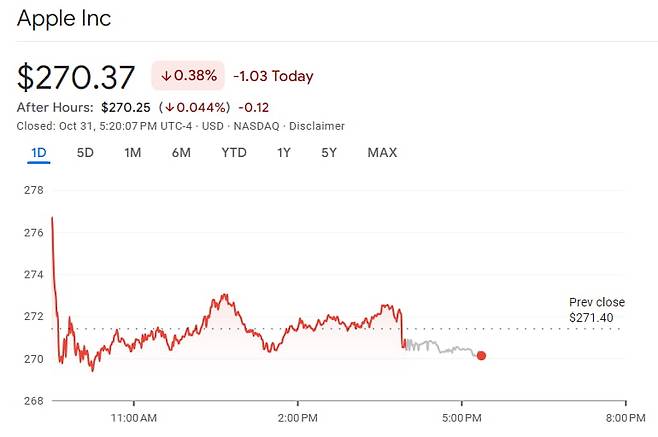Image resolution: width=658 pixels, height=437 pixels.
Task: Switch to the 1Y chart tab
Action: coord(285,153)
